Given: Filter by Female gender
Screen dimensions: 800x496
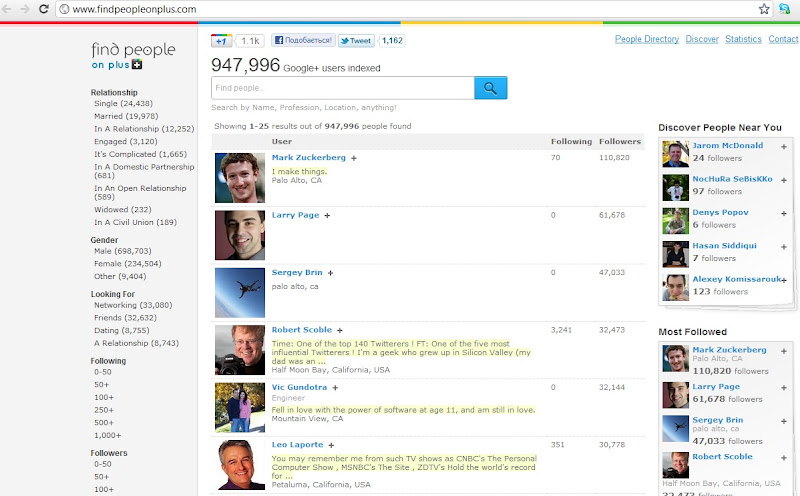Looking at the screenshot, I should (128, 263).
